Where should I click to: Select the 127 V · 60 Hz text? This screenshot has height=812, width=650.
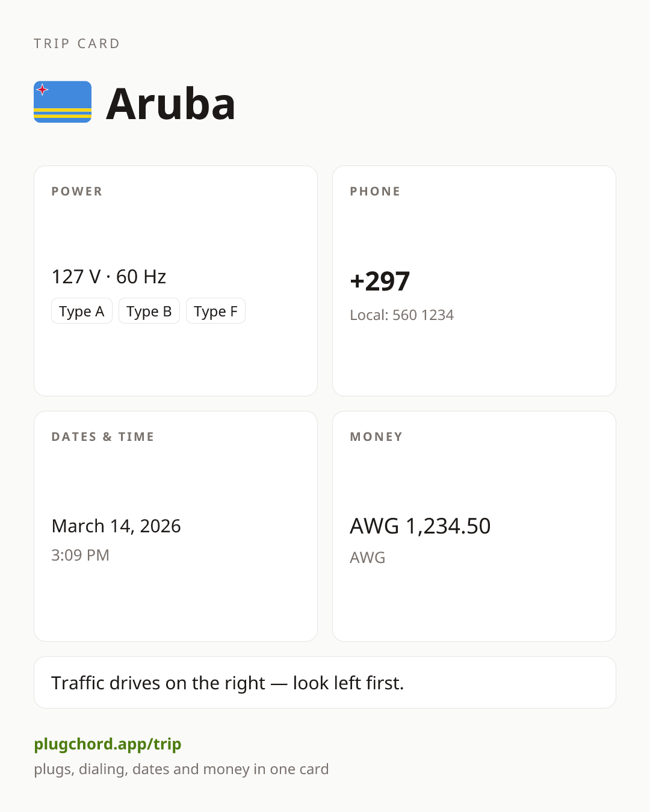pos(109,277)
